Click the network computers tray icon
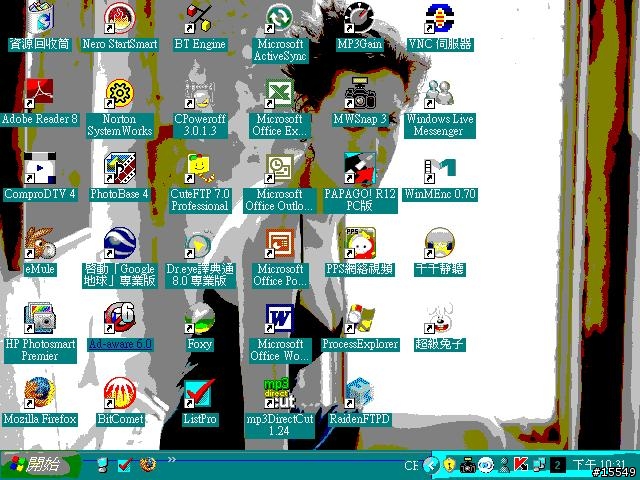This screenshot has height=480, width=640. click(x=540, y=465)
